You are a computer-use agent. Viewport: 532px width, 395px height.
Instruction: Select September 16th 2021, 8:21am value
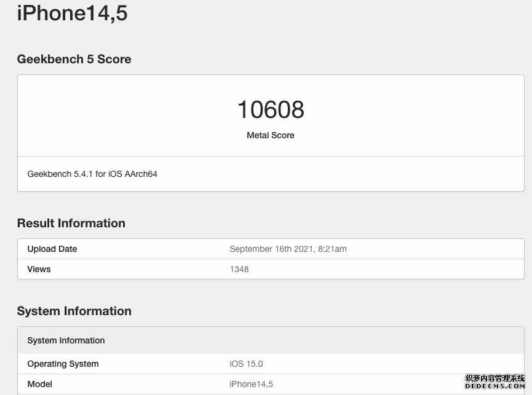tap(288, 249)
